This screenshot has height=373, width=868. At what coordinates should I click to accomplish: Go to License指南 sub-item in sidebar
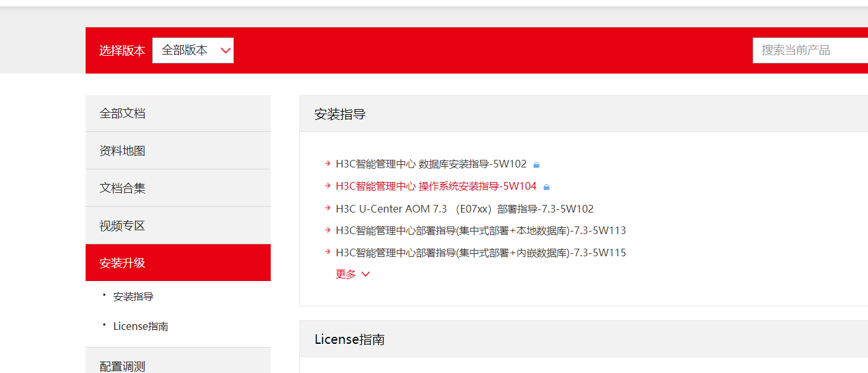tap(141, 326)
